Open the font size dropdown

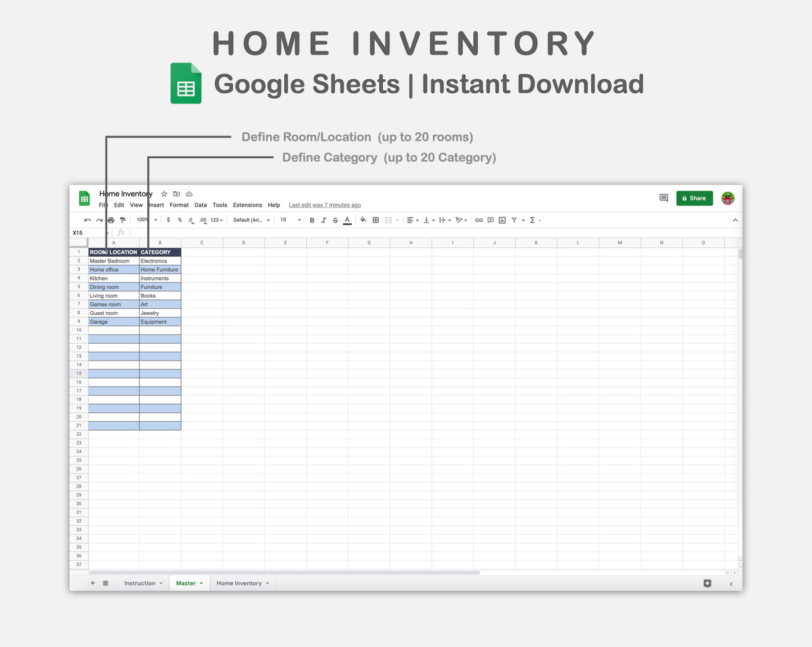288,220
